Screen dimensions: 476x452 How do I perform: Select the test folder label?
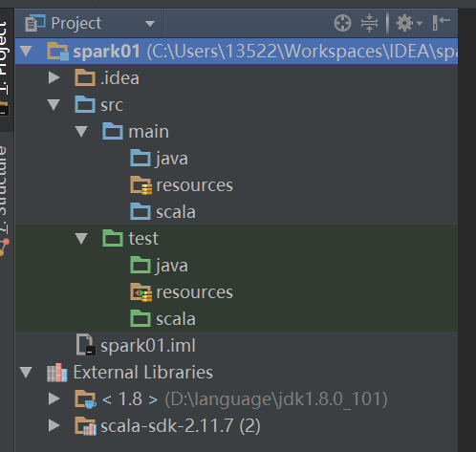[143, 239]
